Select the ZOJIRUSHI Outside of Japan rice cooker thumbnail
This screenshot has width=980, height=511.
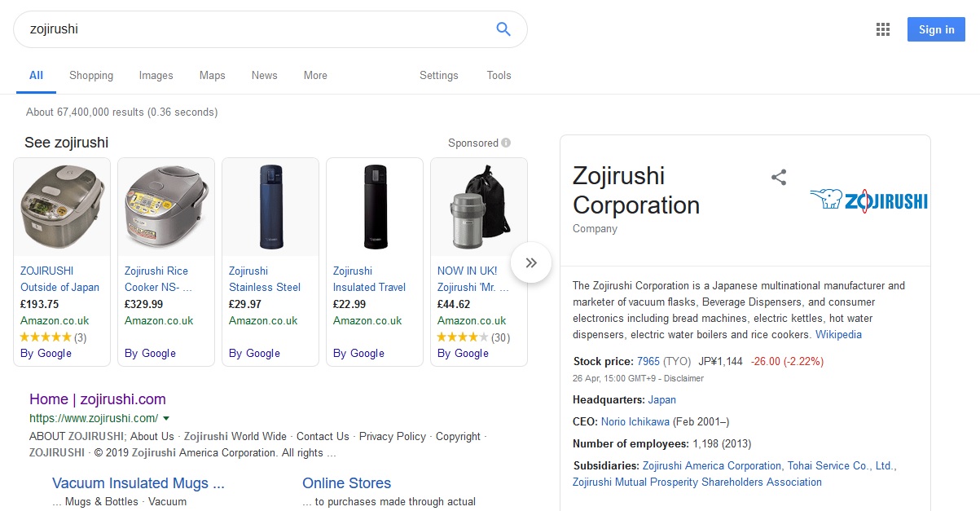click(x=62, y=207)
